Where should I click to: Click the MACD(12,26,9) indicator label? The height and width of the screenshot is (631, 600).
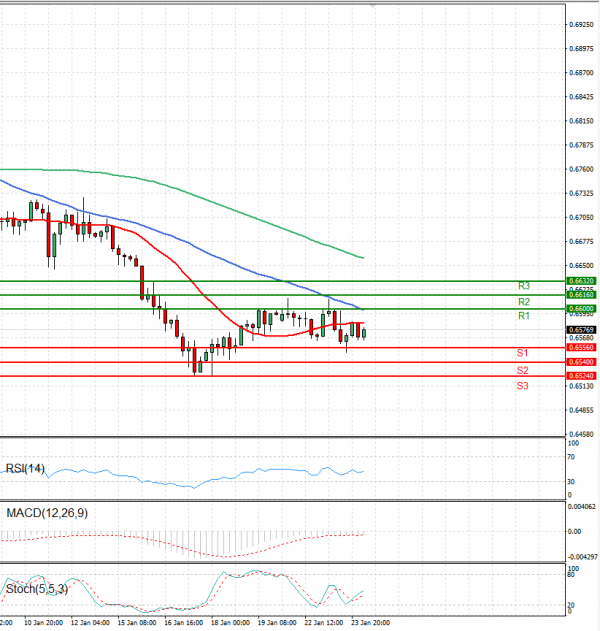click(47, 513)
